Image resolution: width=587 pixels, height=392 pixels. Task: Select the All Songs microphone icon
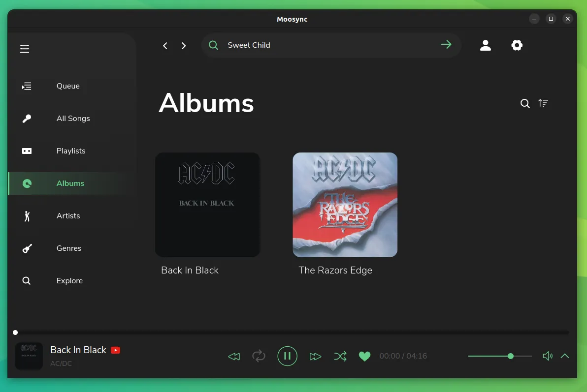[x=27, y=119]
